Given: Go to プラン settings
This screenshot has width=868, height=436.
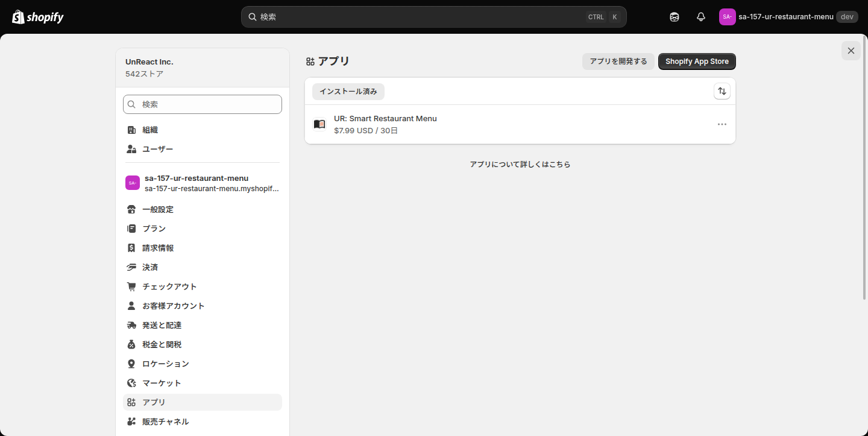Looking at the screenshot, I should coord(203,229).
